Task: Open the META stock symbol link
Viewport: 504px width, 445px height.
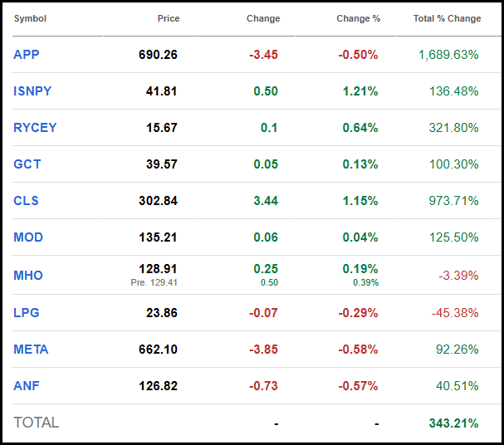Action: click(x=32, y=350)
